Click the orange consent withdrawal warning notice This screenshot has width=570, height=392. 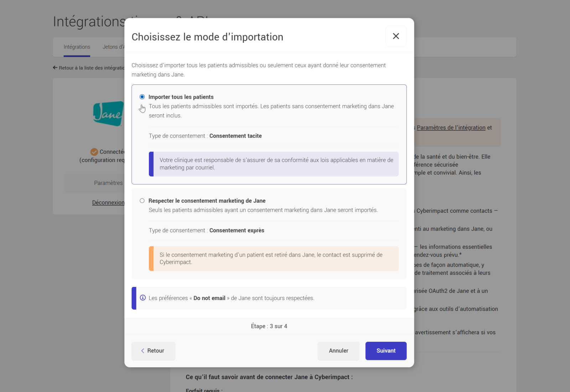click(274, 258)
